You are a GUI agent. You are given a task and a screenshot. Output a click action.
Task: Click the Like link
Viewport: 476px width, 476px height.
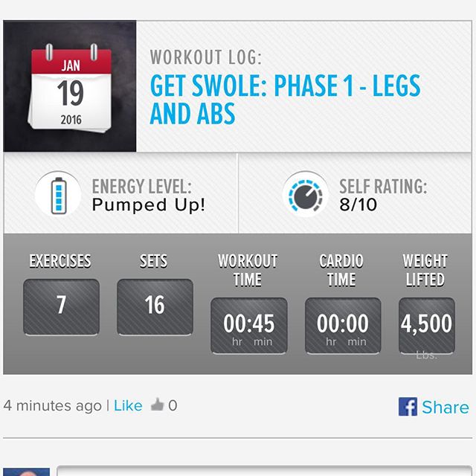tap(128, 405)
